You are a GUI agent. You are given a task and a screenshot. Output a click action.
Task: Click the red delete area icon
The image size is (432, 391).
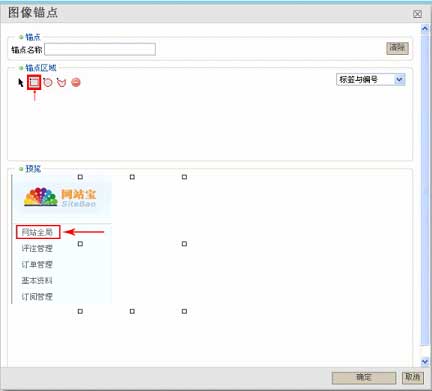coord(76,82)
